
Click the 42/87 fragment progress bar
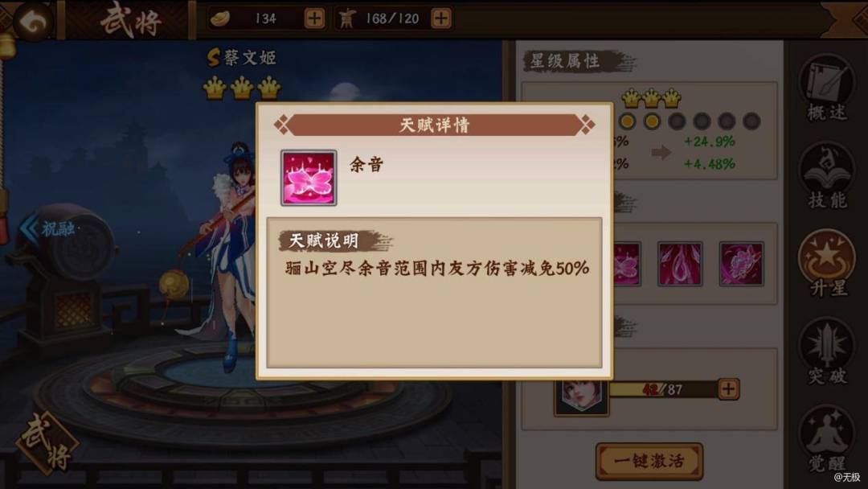coord(662,389)
